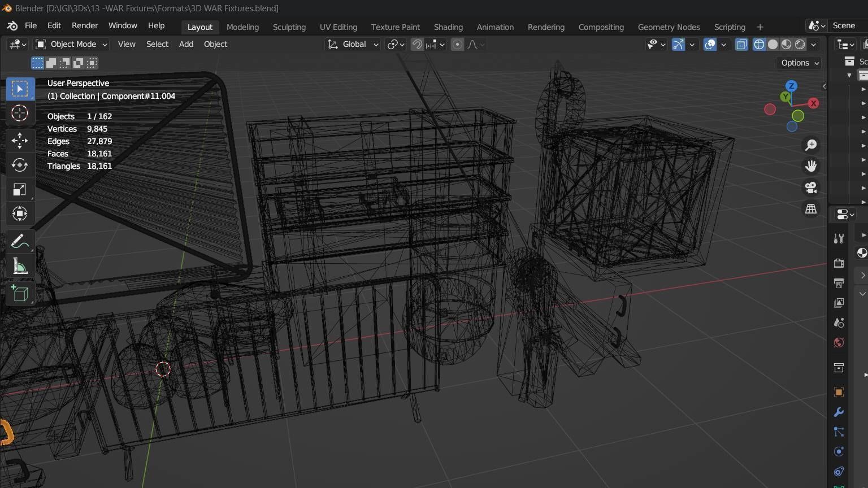The width and height of the screenshot is (868, 488).
Task: Toggle Proportional Editing in the header
Action: click(458, 44)
